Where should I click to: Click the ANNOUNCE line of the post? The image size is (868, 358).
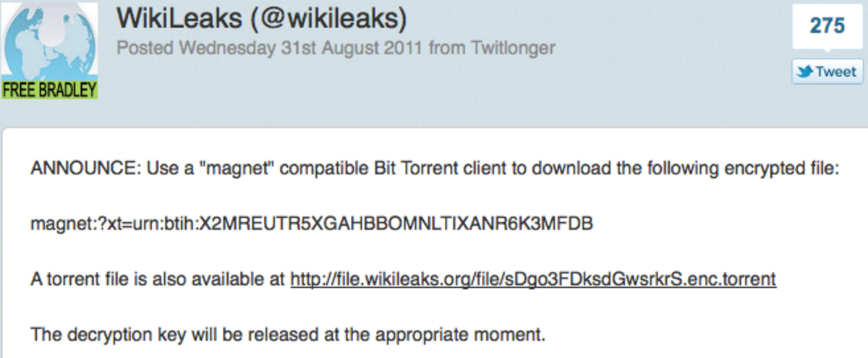pyautogui.click(x=434, y=169)
